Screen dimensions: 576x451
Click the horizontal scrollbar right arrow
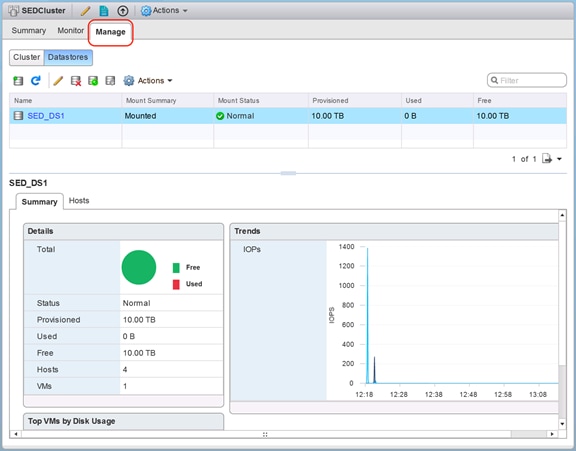pos(552,434)
